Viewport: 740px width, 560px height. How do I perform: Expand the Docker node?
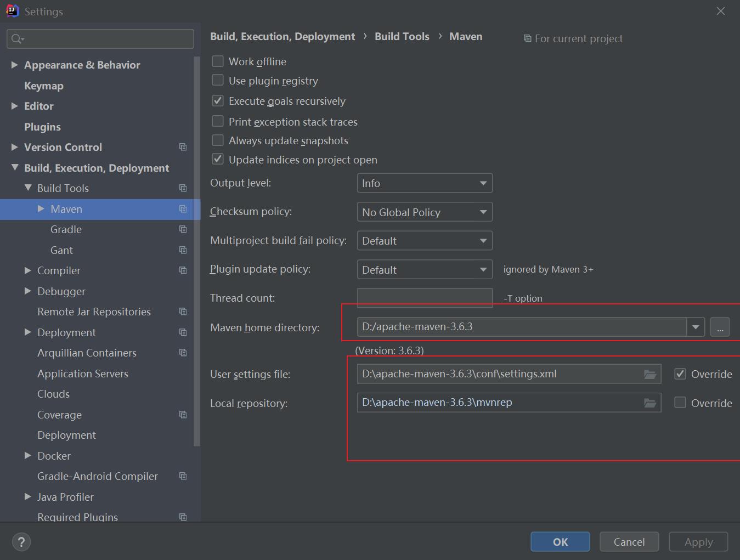pyautogui.click(x=28, y=456)
